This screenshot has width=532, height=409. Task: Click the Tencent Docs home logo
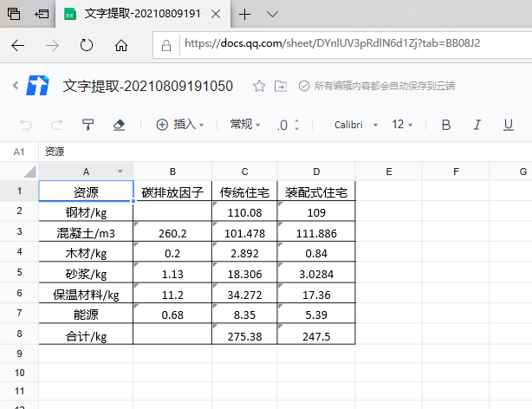pos(39,85)
